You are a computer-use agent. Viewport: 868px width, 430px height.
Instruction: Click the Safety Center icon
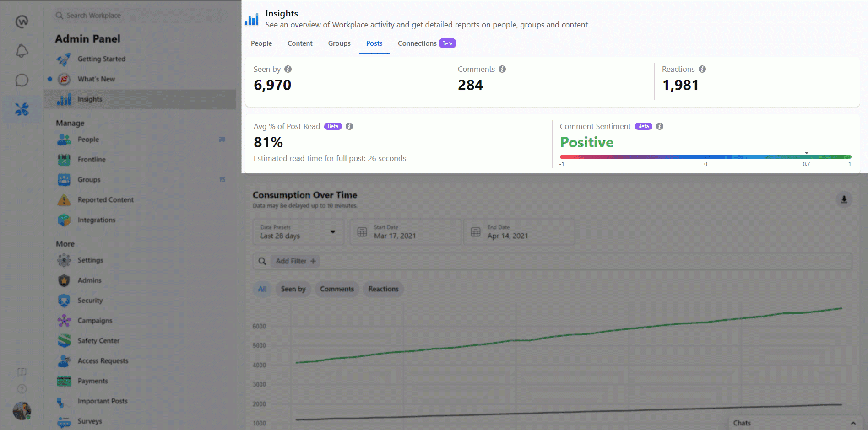tap(64, 341)
